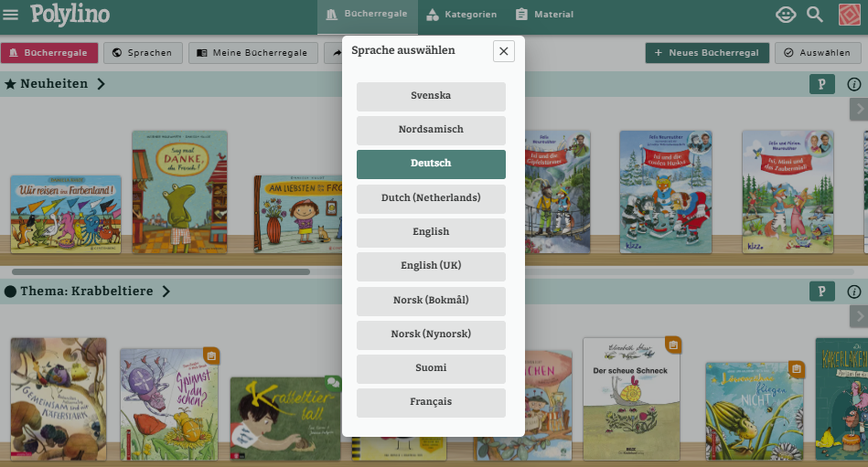
Task: Open book Ixi und die coolen Huskys
Action: [x=665, y=192]
